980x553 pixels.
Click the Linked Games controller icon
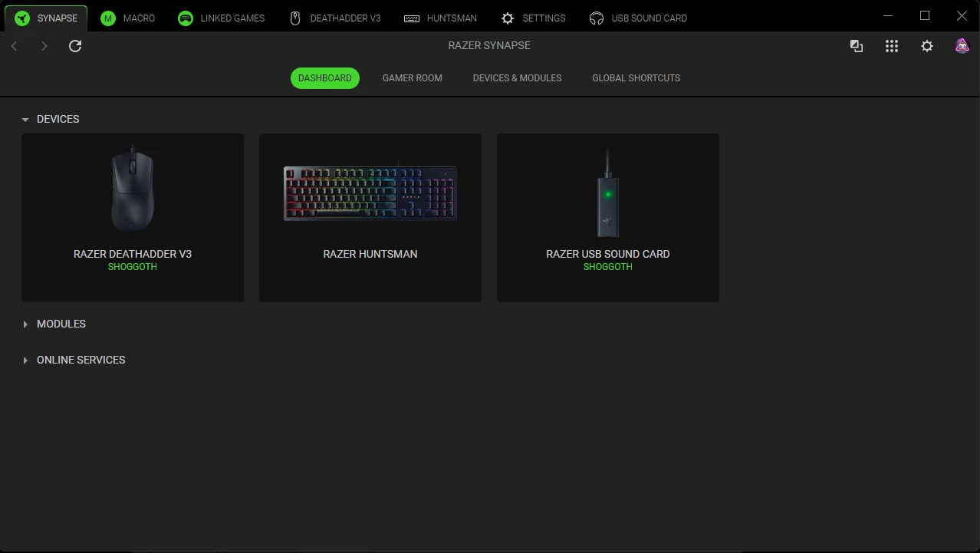186,18
